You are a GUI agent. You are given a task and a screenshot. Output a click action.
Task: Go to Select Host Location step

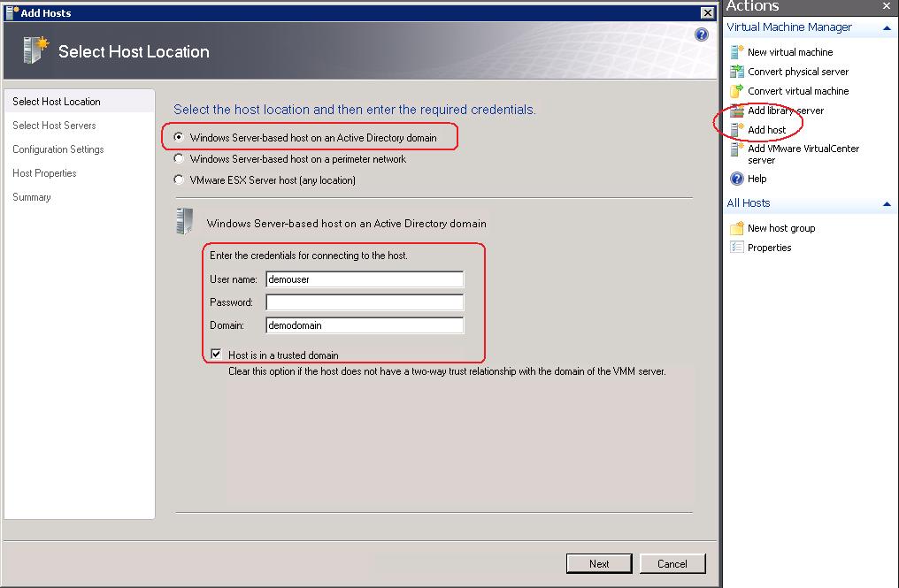pos(57,102)
